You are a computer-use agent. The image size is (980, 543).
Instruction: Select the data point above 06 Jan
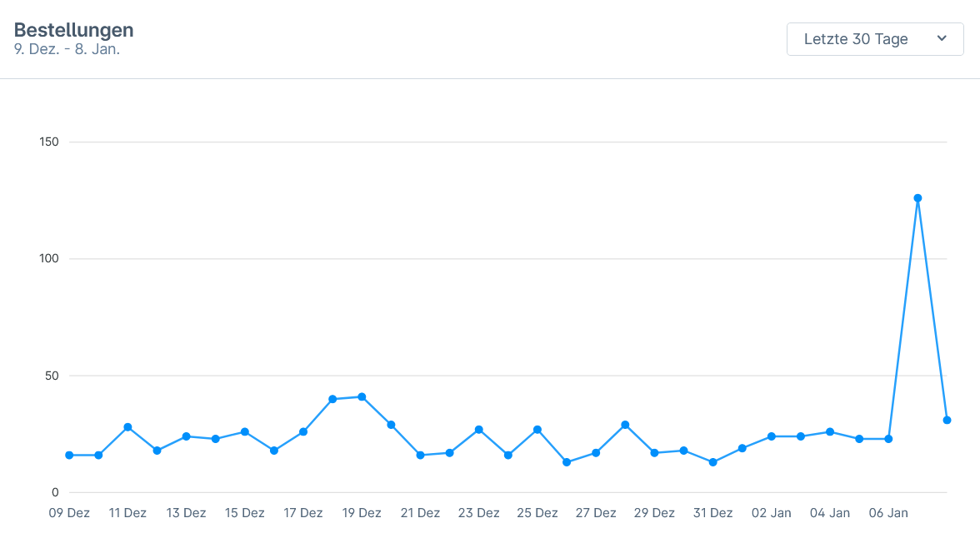click(x=888, y=439)
